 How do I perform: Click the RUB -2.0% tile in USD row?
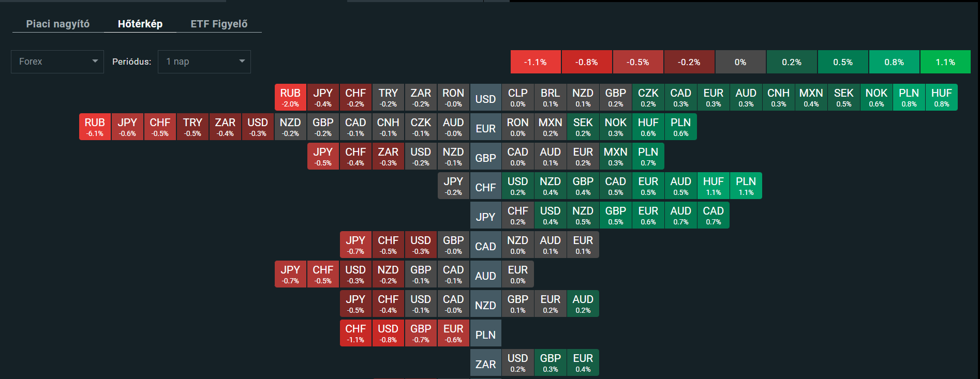[290, 97]
